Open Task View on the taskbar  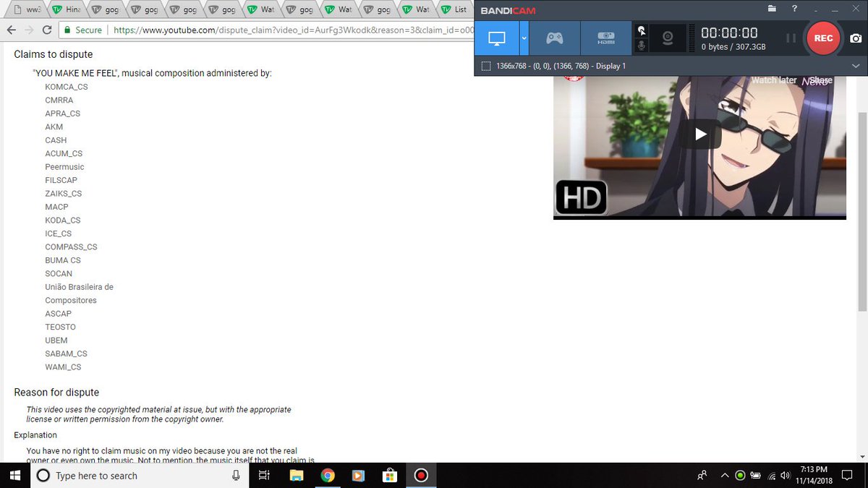pyautogui.click(x=264, y=475)
